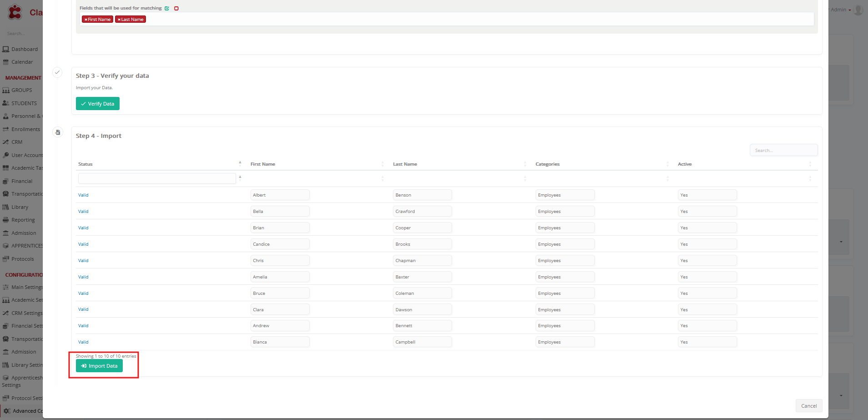Screen dimensions: 868x420
Task: Edit the Albert first name field
Action: [x=280, y=195]
